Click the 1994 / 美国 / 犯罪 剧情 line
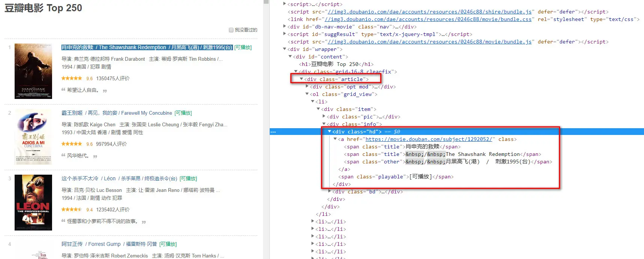The image size is (644, 259). click(86, 67)
